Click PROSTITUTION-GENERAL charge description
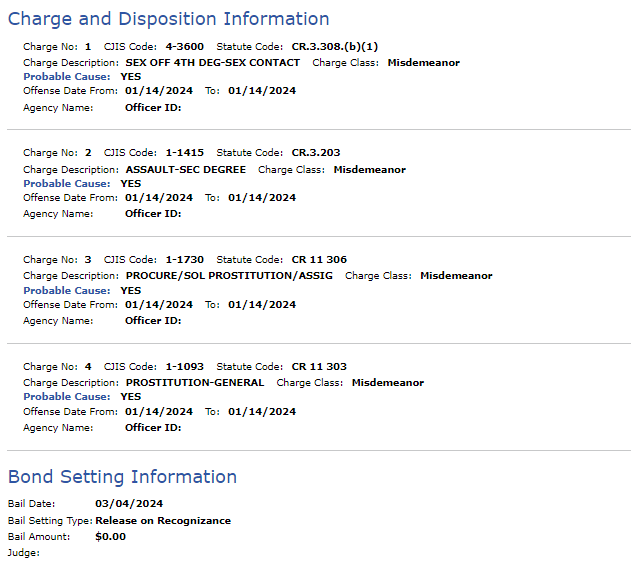 pyautogui.click(x=195, y=383)
